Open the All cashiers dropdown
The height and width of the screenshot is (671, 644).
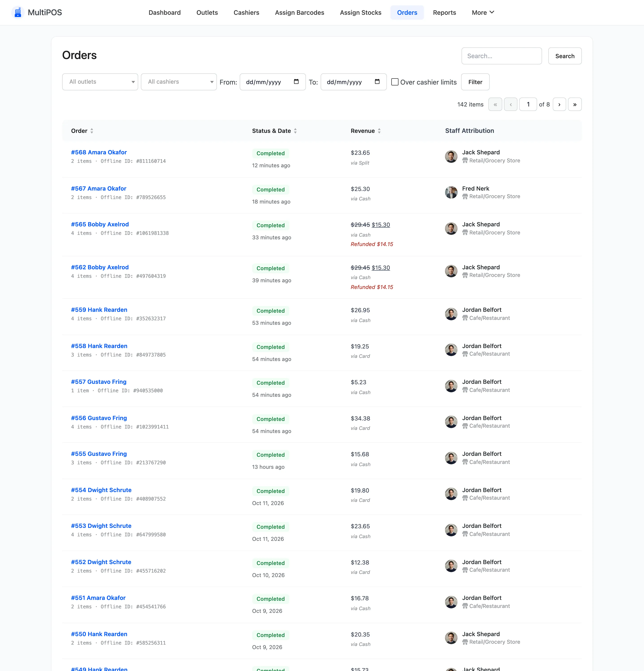179,82
